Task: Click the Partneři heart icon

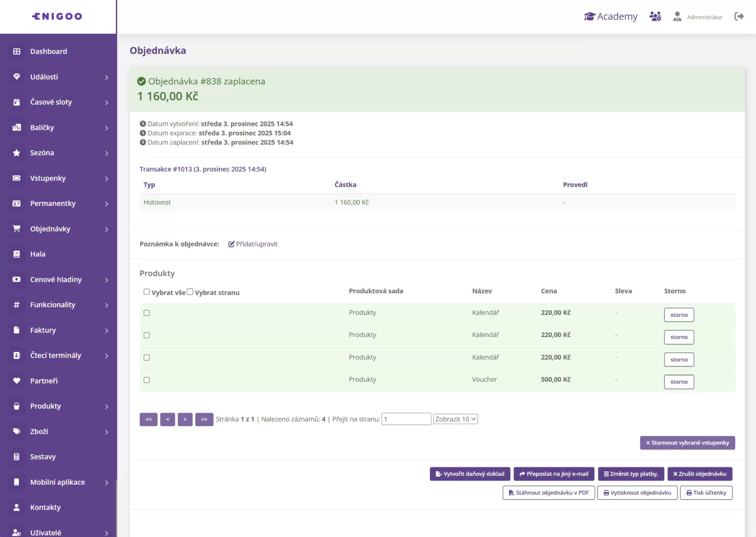Action: click(x=16, y=381)
